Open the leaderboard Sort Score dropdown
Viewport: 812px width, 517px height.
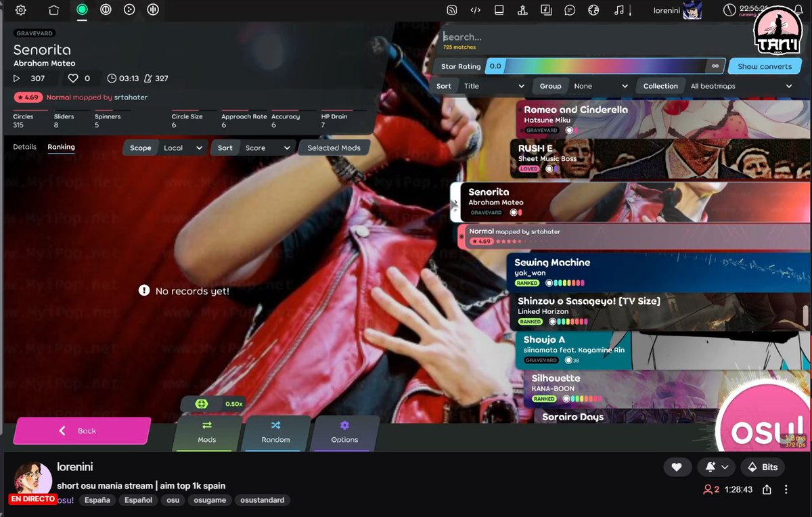[254, 148]
